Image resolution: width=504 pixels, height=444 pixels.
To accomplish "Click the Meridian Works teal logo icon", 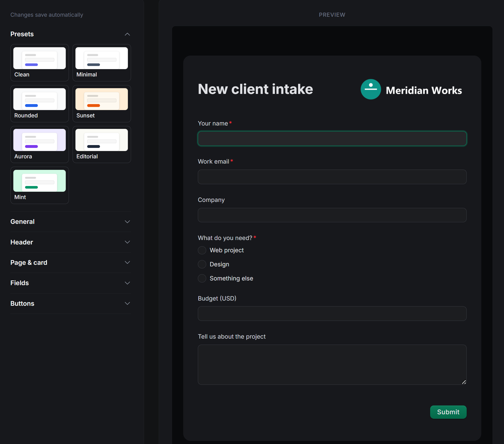I will click(x=371, y=89).
